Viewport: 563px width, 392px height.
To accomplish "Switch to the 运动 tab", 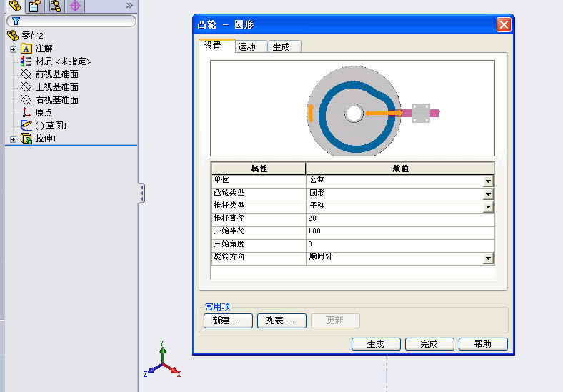I will pos(251,46).
